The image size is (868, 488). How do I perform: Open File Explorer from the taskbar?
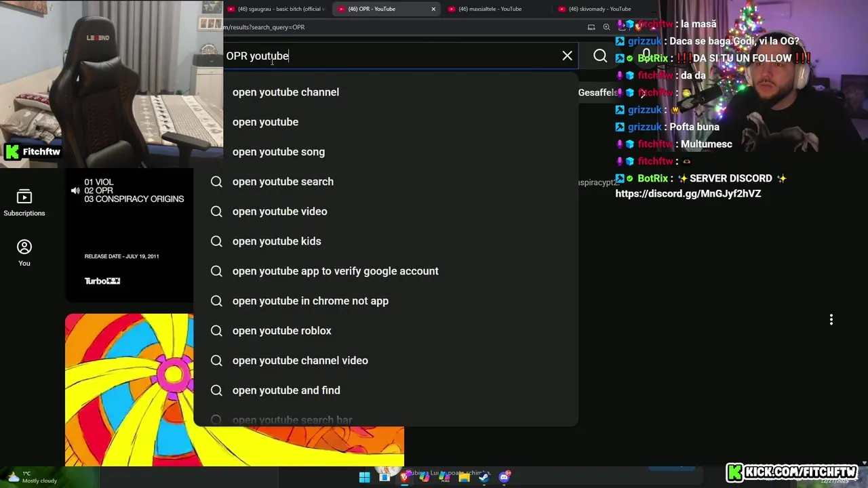coord(464,477)
